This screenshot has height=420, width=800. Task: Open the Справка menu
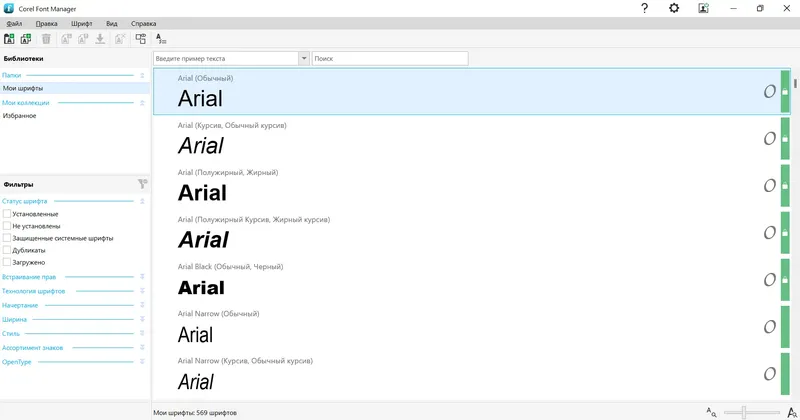tap(143, 23)
